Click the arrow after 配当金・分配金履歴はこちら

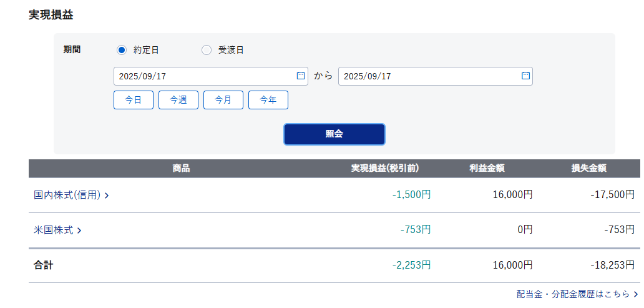635,294
